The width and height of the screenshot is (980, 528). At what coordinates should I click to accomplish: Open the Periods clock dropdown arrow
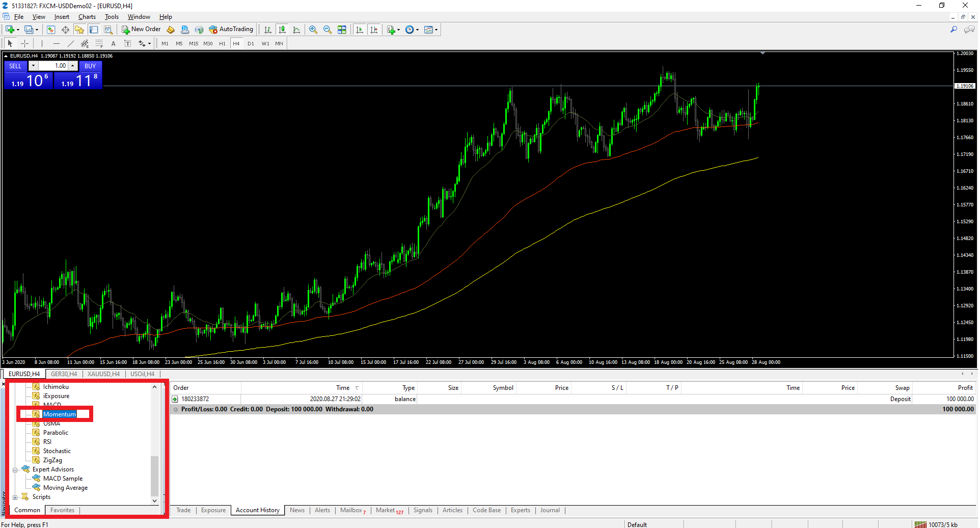click(418, 30)
